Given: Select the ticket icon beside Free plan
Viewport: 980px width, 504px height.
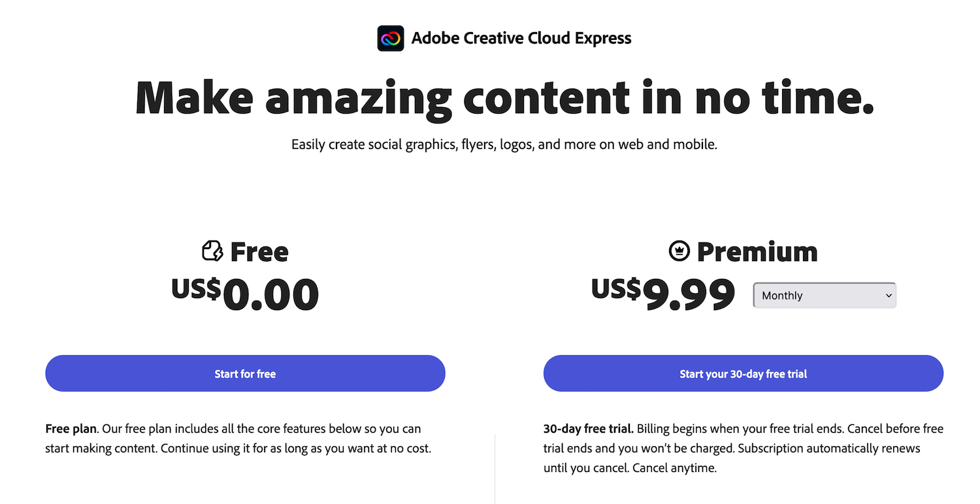Looking at the screenshot, I should click(x=212, y=250).
